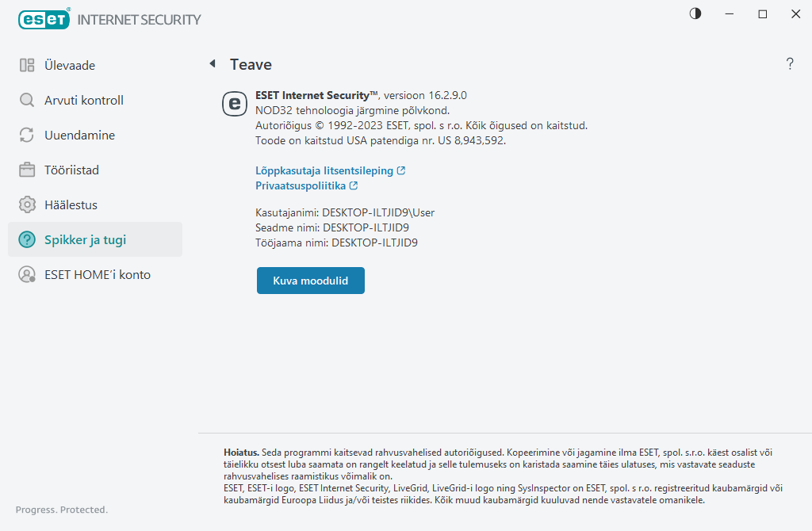
Task: Click the ESET 'e' product icon
Action: 235,103
